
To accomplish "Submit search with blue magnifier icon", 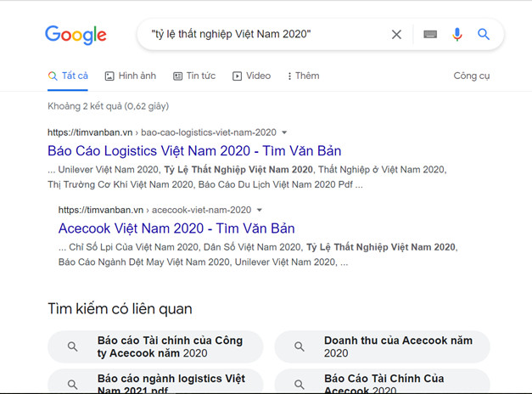I will (484, 34).
